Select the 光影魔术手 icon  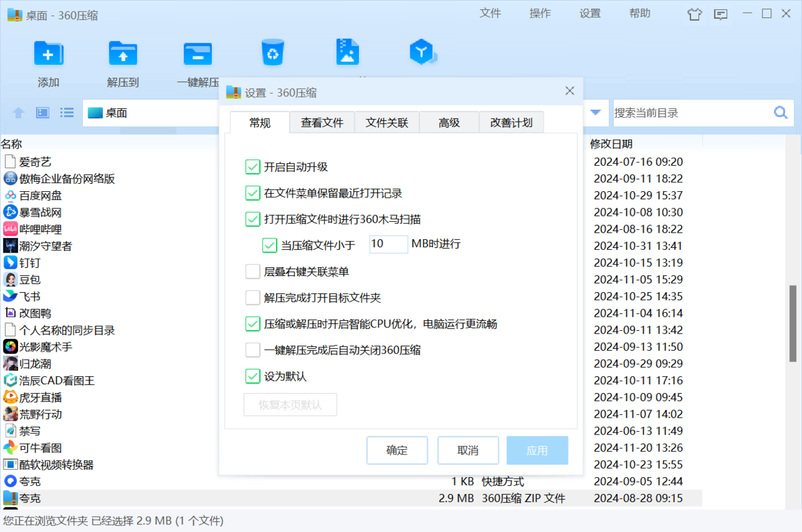tap(10, 347)
